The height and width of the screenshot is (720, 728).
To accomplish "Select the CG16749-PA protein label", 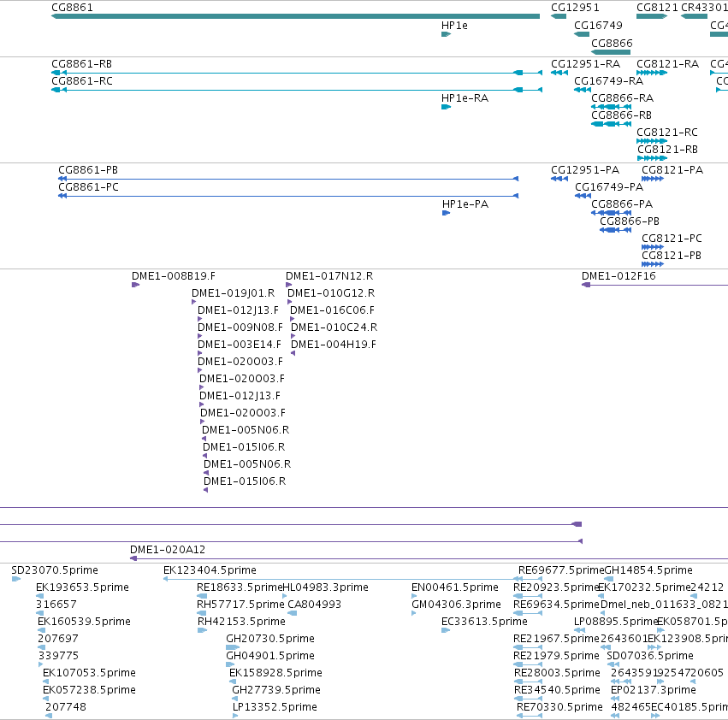I will 609,186.
